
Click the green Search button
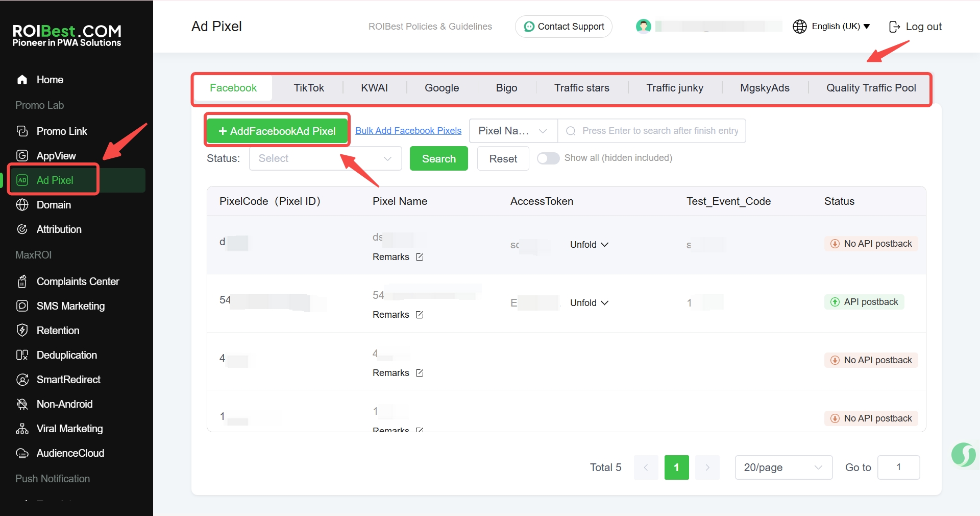(439, 158)
